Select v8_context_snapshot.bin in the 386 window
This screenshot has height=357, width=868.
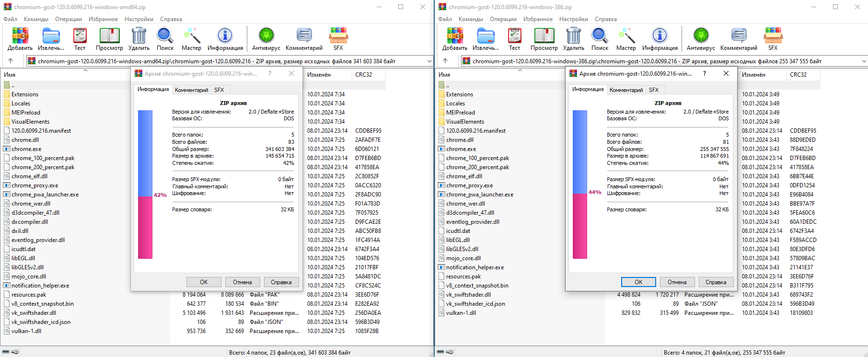(x=477, y=286)
